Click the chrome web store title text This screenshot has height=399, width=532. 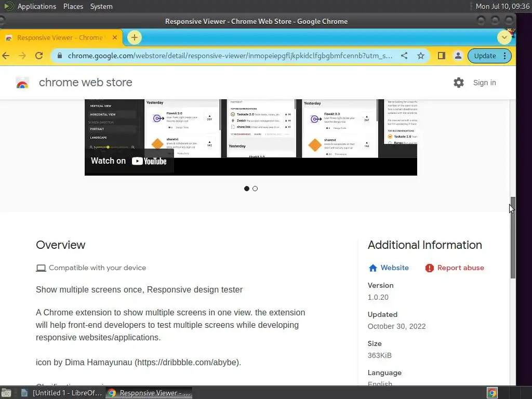click(86, 83)
